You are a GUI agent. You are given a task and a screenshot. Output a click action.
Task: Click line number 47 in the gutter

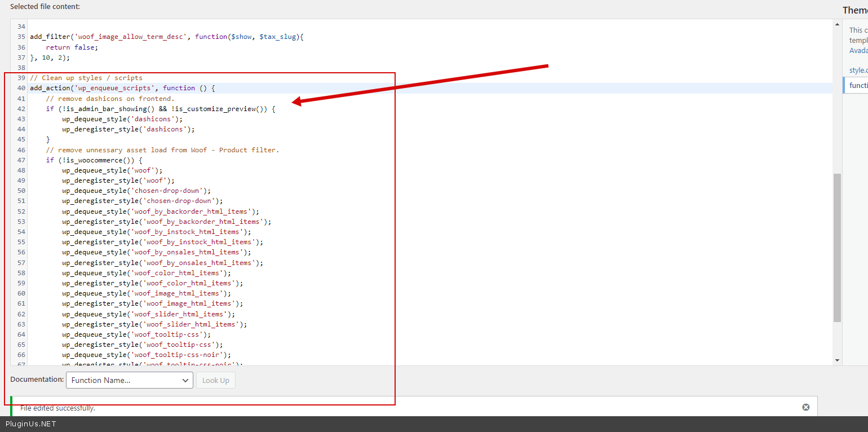(21, 160)
